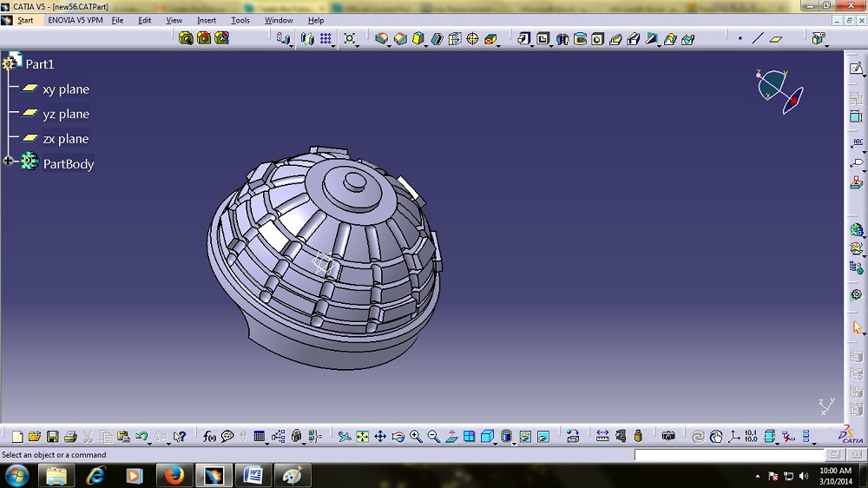
Task: Click the Capture camera icon
Action: [x=668, y=437]
